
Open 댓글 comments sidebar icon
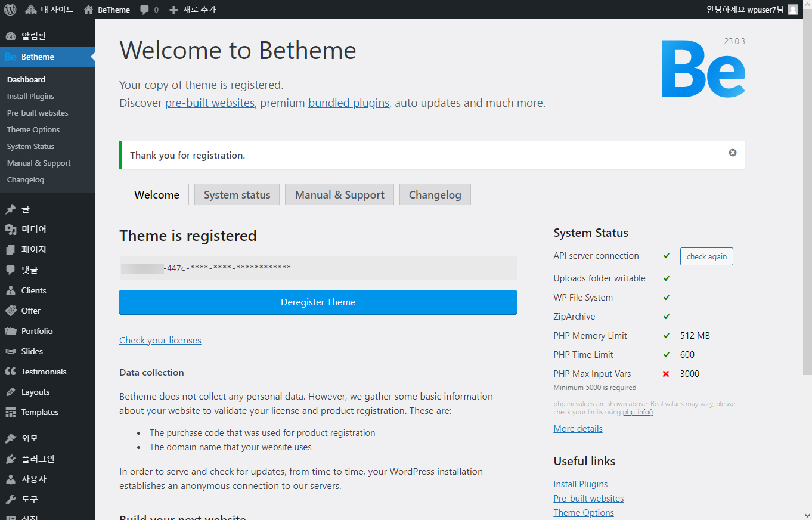(x=10, y=270)
